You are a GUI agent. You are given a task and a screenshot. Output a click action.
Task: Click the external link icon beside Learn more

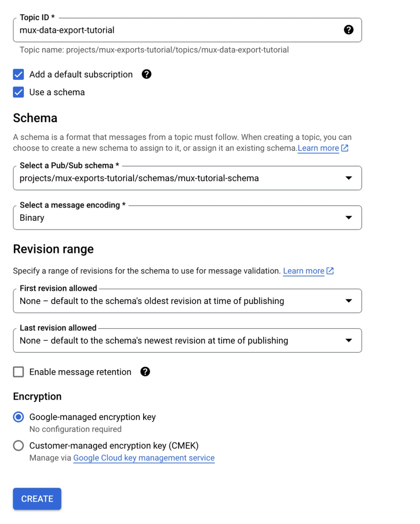coord(344,148)
